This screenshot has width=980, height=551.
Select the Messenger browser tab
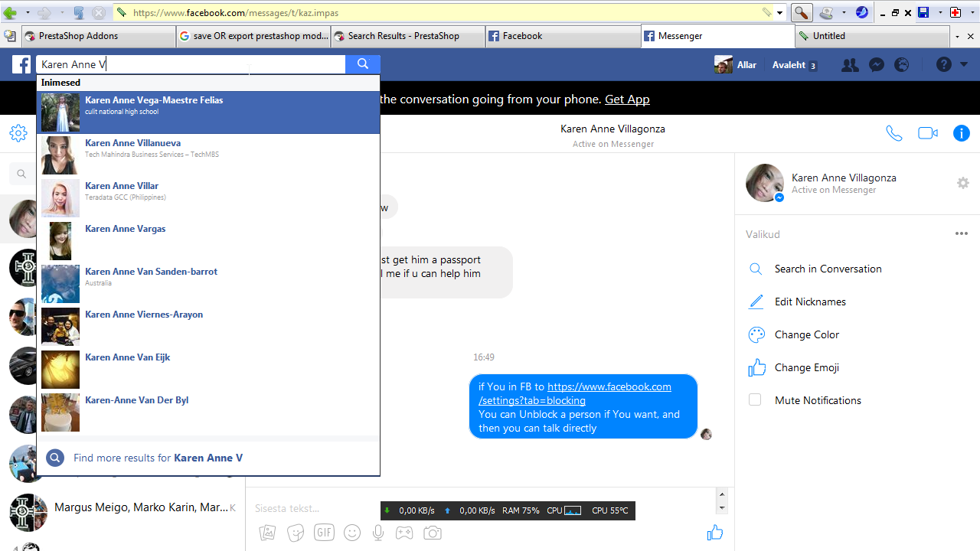717,36
